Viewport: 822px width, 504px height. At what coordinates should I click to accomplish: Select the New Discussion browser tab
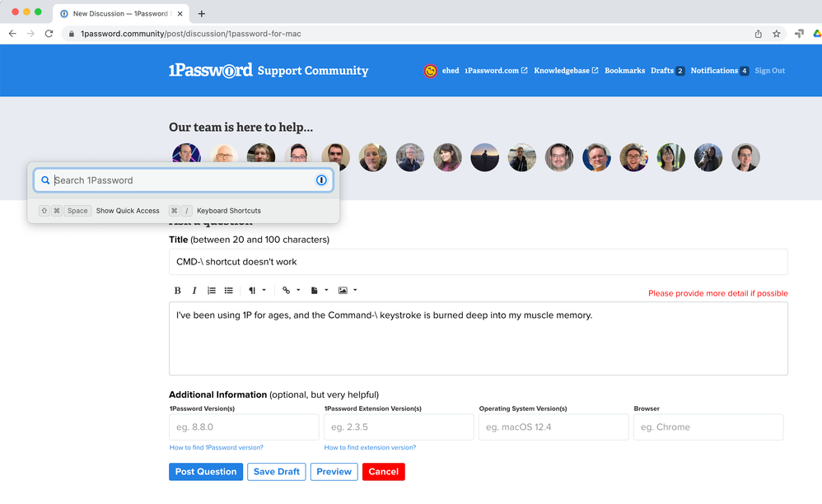click(121, 14)
